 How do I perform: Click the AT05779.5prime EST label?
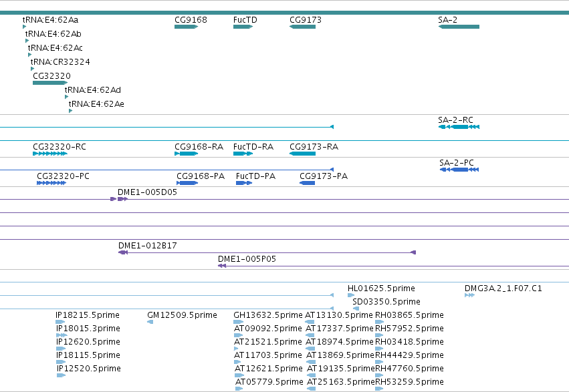[269, 382]
